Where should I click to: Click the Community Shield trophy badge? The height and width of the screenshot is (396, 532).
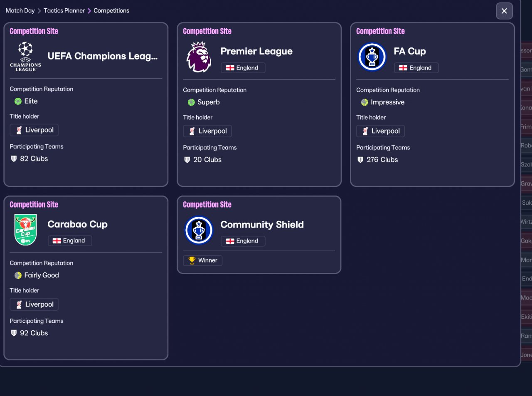point(199,230)
